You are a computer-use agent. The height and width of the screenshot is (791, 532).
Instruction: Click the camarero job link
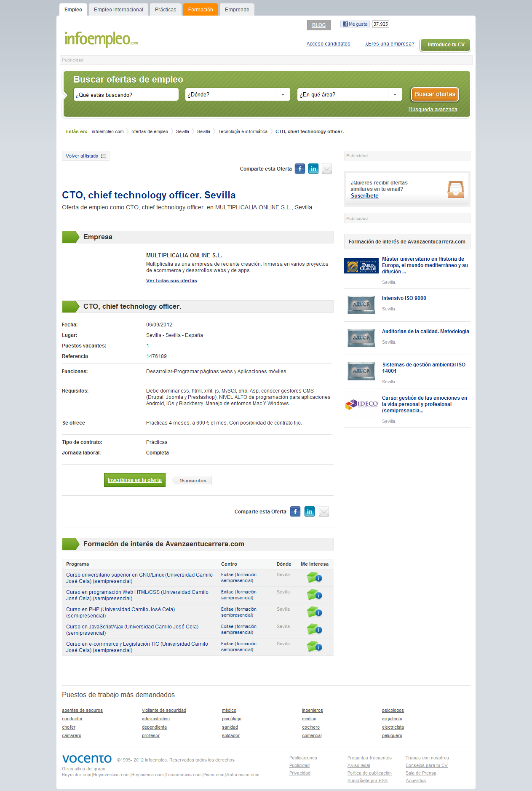pos(72,736)
